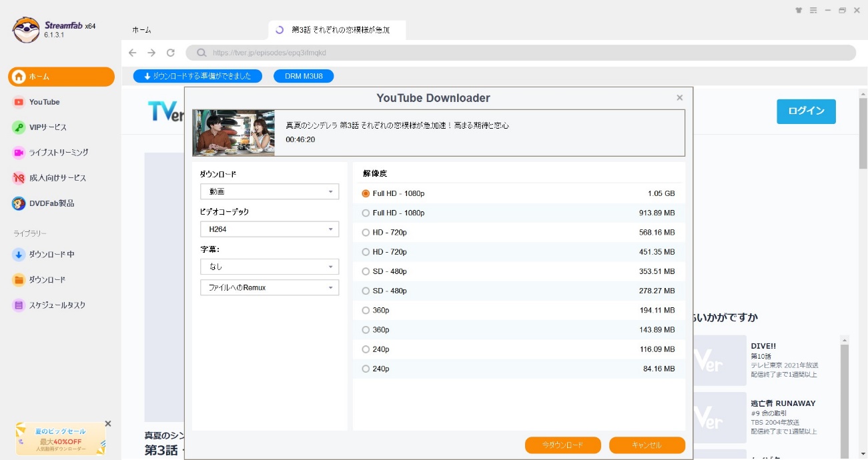Viewport: 868px width, 460px height.
Task: Click the episode thumbnail in dialog
Action: 234,133
